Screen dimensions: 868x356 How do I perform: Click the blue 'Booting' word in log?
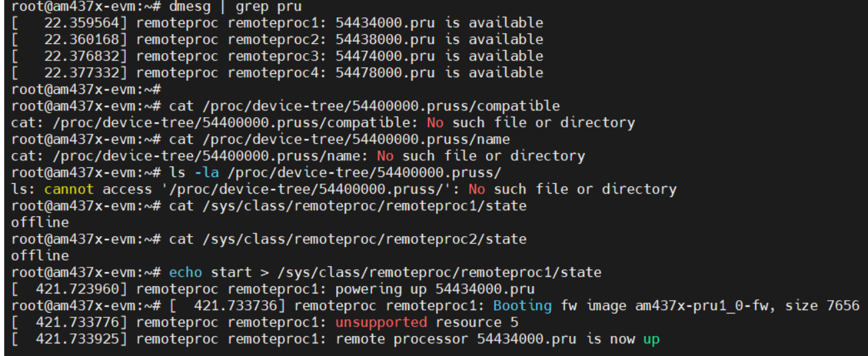(x=523, y=306)
